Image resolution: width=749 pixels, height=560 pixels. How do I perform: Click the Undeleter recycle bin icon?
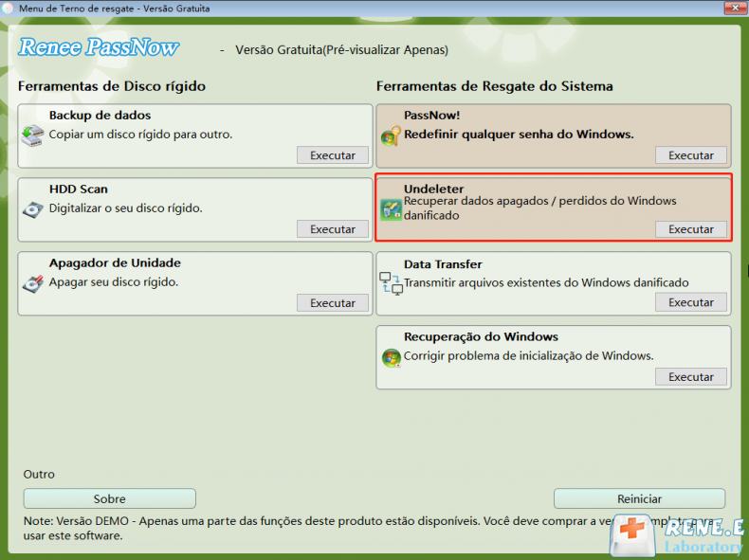point(391,209)
